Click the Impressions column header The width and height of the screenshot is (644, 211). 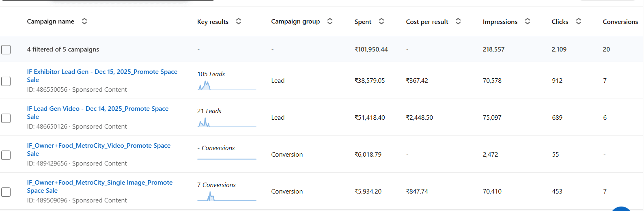(500, 22)
